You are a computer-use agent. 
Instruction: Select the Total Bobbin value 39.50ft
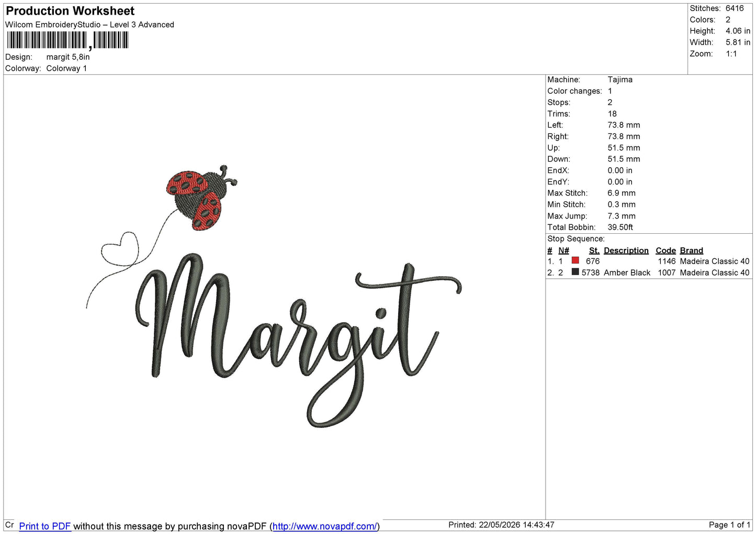click(620, 228)
